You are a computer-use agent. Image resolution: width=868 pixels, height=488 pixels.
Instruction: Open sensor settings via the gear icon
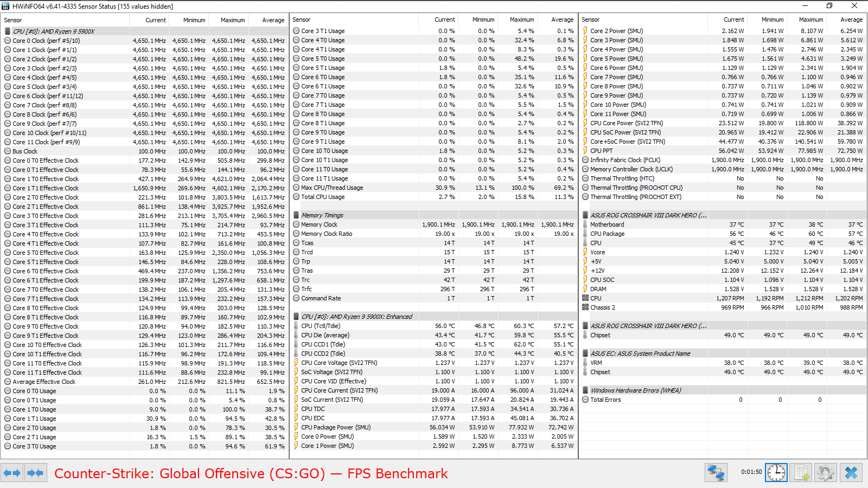point(826,473)
